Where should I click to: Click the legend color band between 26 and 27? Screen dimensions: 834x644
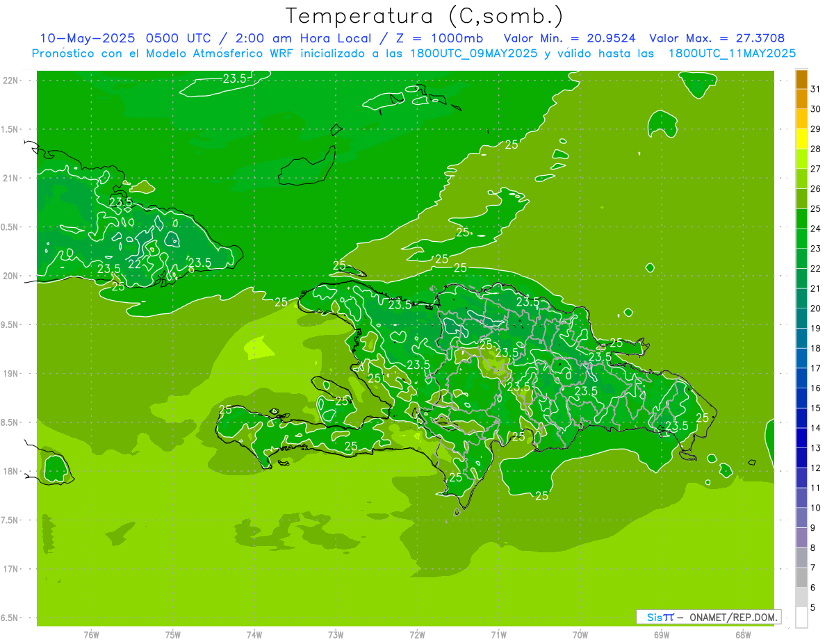(801, 179)
